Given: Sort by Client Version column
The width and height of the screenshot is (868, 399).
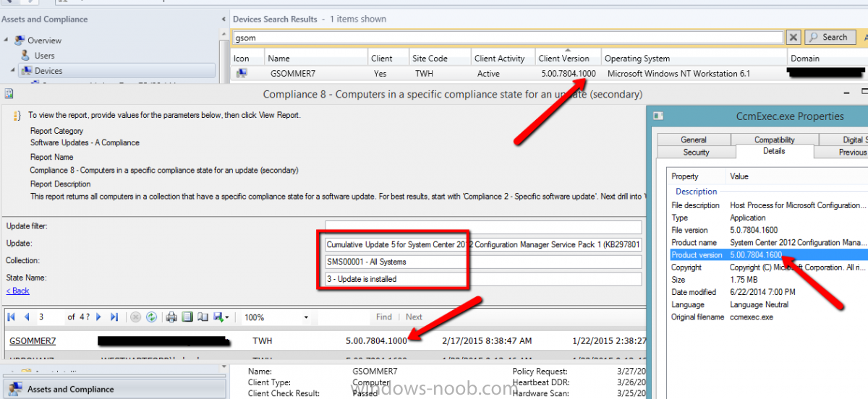Looking at the screenshot, I should [x=568, y=59].
